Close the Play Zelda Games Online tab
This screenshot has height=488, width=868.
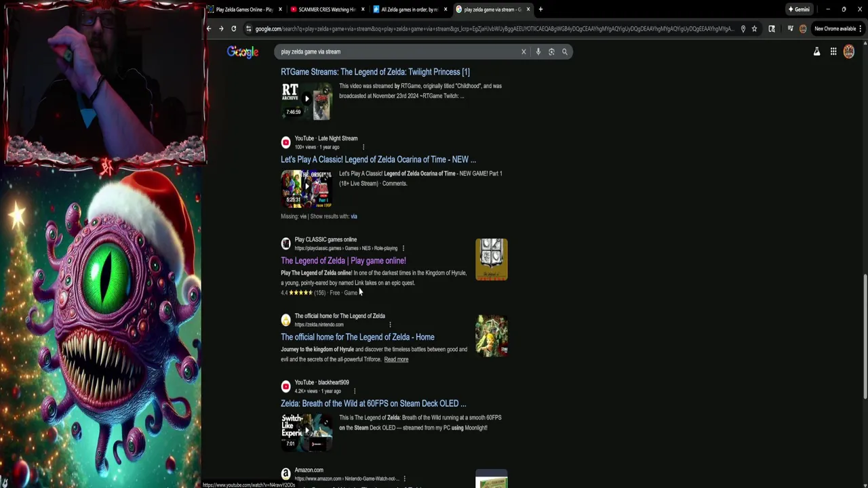(x=280, y=9)
